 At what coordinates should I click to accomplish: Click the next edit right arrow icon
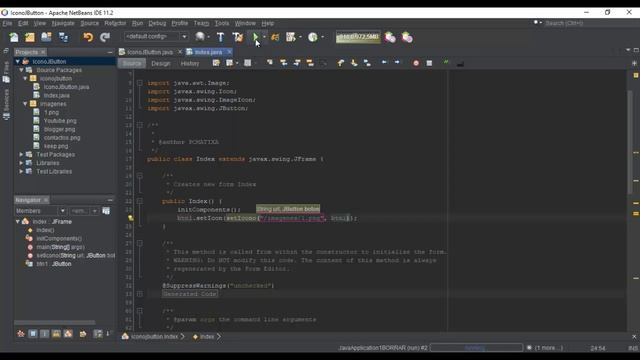pos(397,62)
